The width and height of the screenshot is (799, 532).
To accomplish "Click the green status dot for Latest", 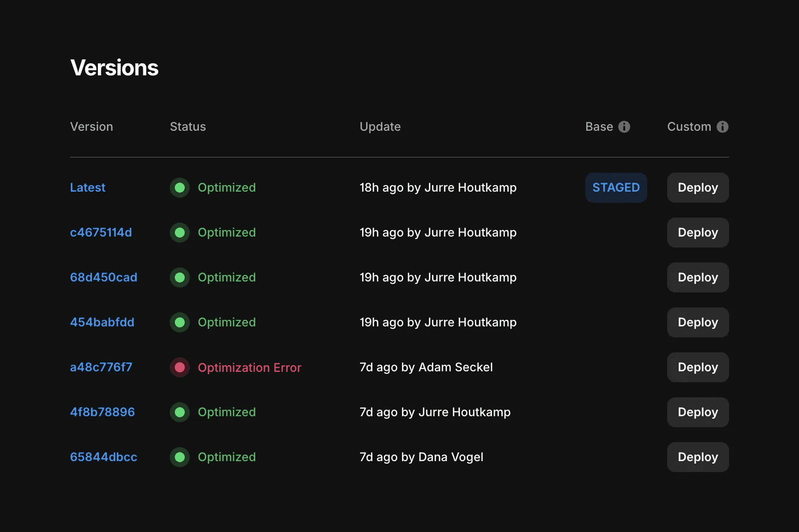I will coord(180,188).
